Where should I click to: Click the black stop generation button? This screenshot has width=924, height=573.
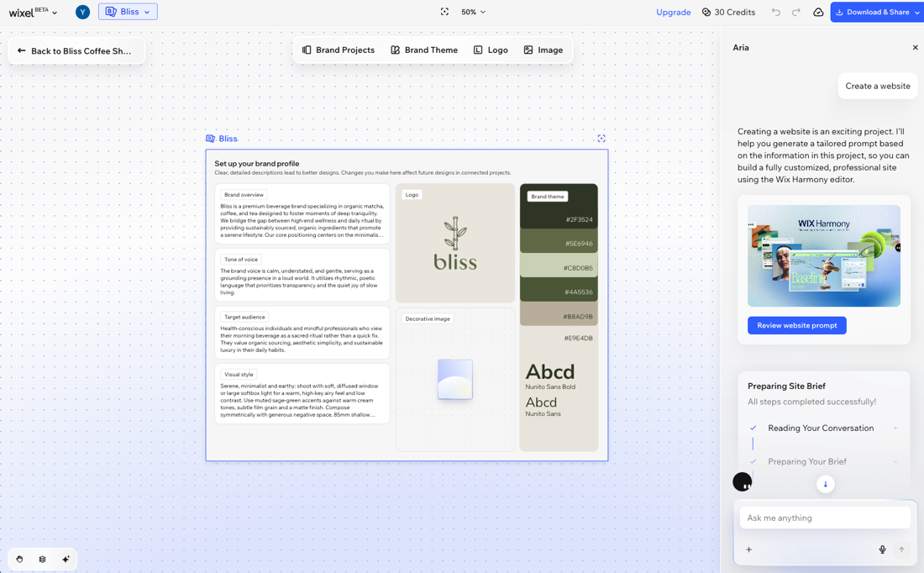(x=742, y=481)
